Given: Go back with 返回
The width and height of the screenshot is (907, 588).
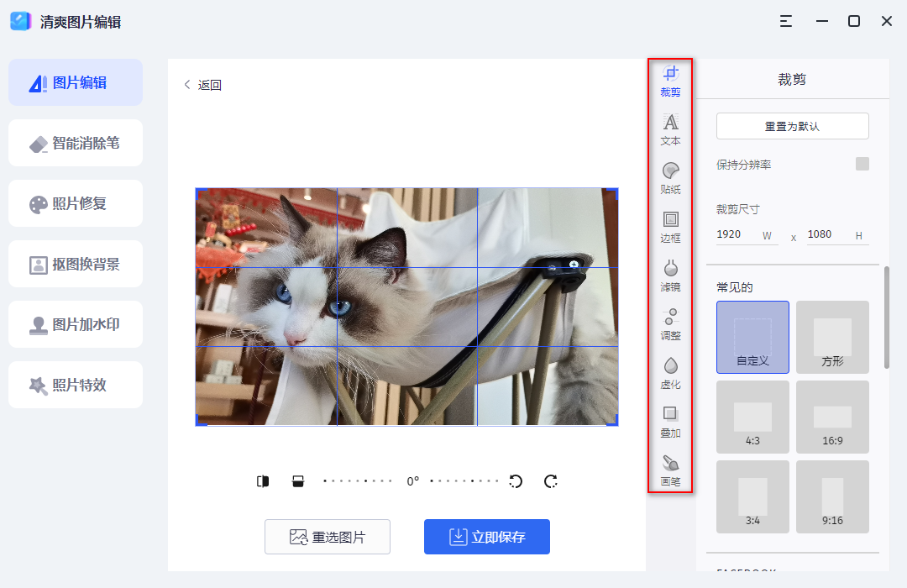Looking at the screenshot, I should 203,85.
